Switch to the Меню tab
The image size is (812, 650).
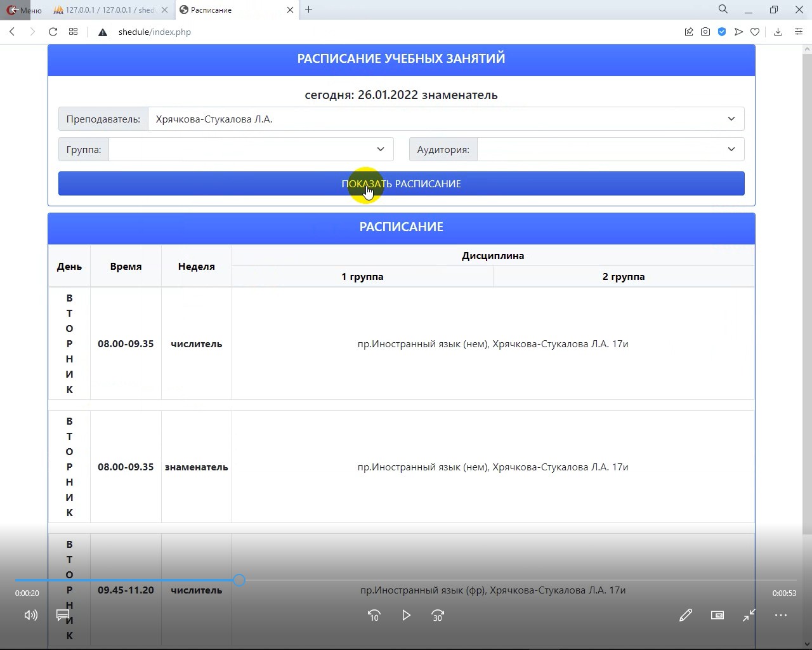24,10
